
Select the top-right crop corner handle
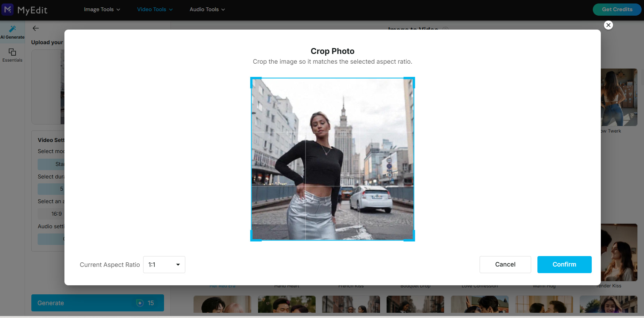click(410, 82)
